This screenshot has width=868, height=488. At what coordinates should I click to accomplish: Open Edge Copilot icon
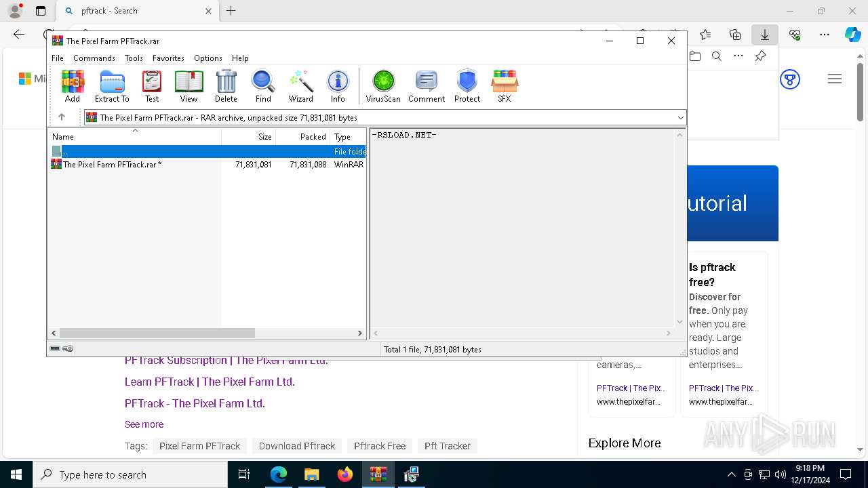pyautogui.click(x=852, y=35)
